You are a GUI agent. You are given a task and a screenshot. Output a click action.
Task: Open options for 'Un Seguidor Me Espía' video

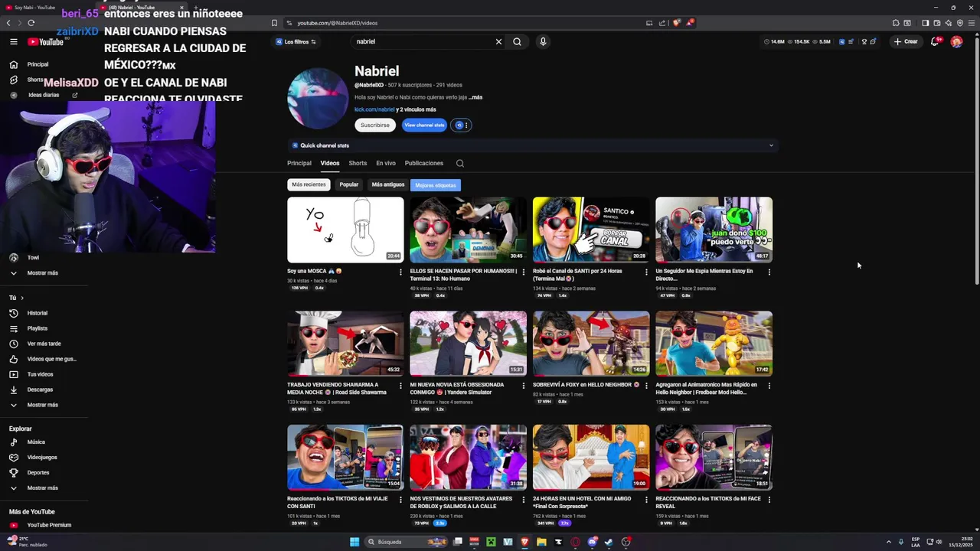point(769,272)
